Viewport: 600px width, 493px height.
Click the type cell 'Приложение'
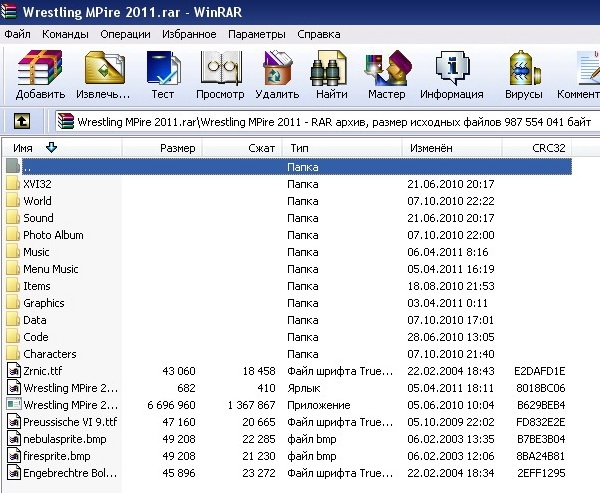(x=319, y=405)
